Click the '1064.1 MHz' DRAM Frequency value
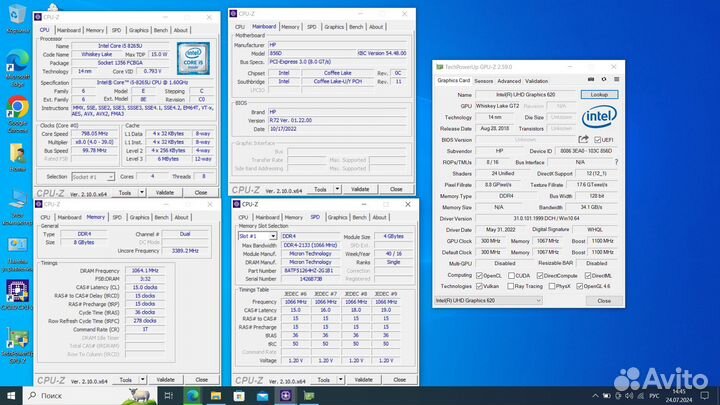This screenshot has width=720, height=405. click(145, 270)
